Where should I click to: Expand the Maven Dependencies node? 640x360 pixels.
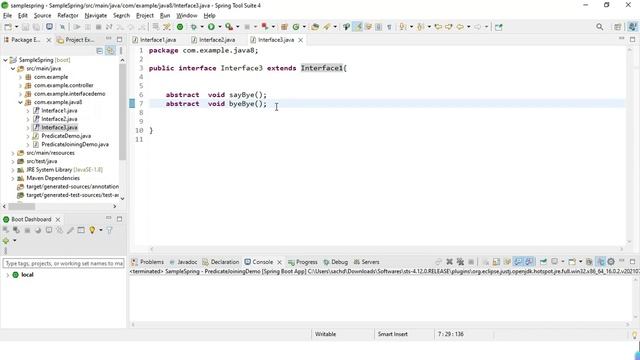pos(13,178)
